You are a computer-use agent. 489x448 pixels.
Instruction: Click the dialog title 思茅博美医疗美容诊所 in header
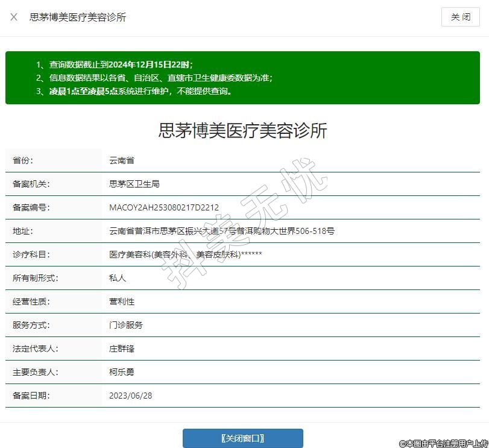(78, 17)
